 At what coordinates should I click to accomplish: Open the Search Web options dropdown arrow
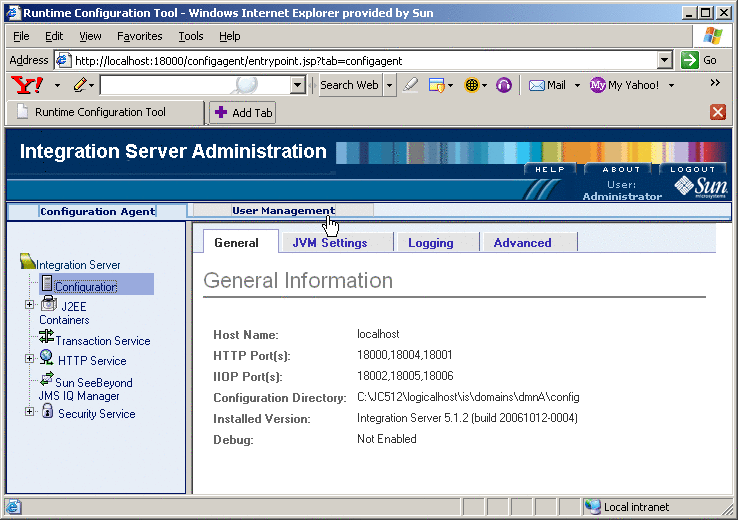389,85
